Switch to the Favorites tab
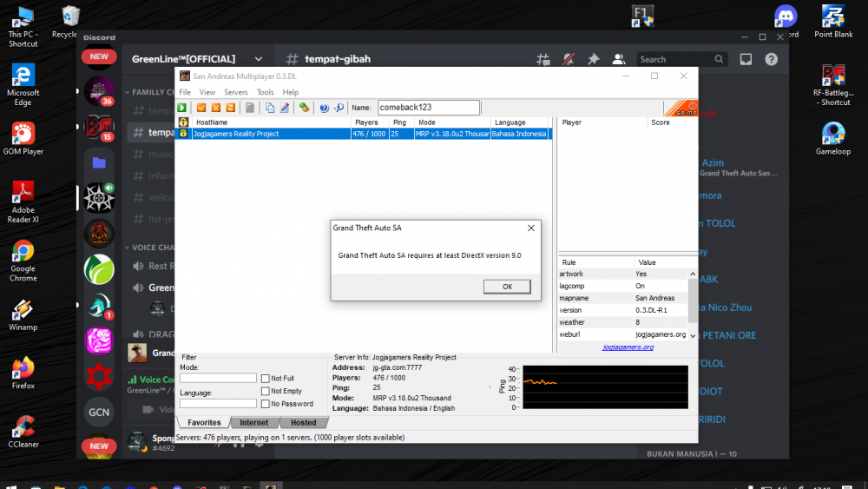The height and width of the screenshot is (489, 868). click(x=204, y=422)
